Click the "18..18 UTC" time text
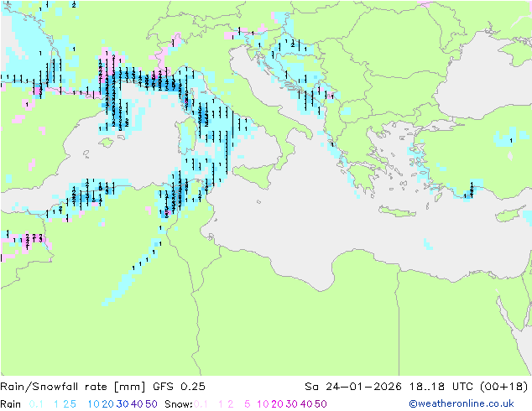 coord(441,387)
